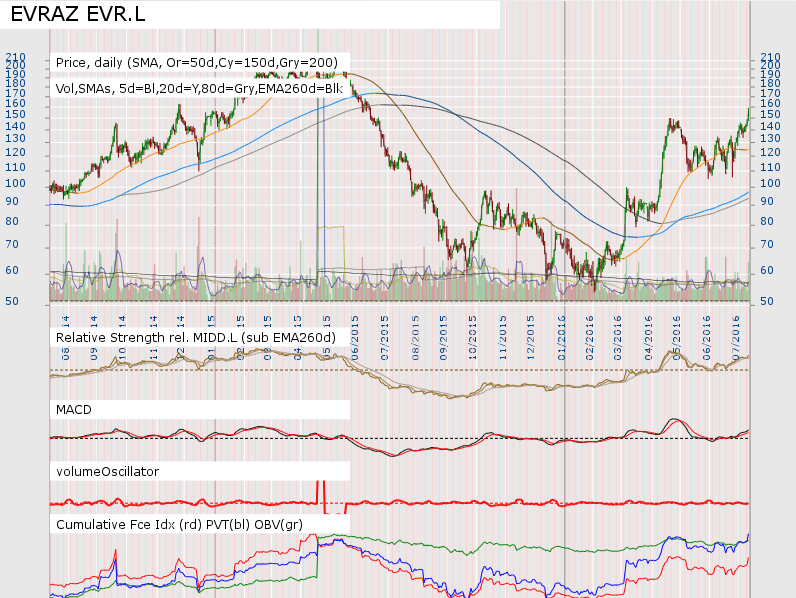Click the 50 value on the left price axis
The width and height of the screenshot is (796, 598).
tap(12, 302)
